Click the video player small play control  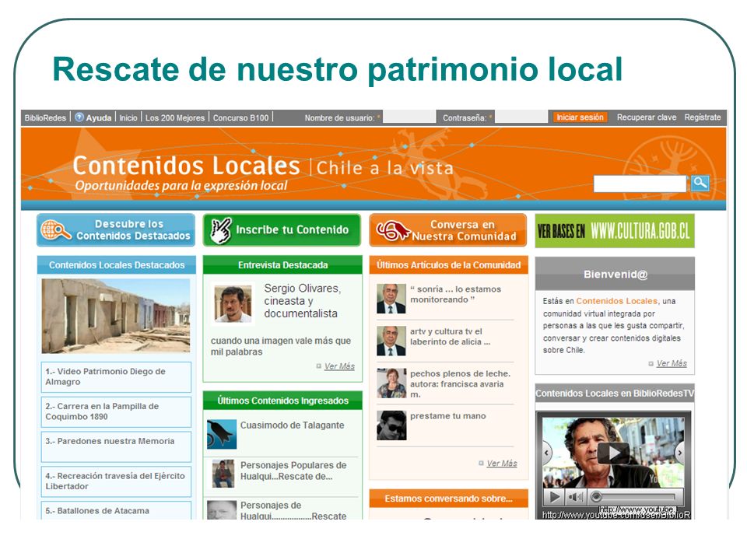click(x=555, y=497)
